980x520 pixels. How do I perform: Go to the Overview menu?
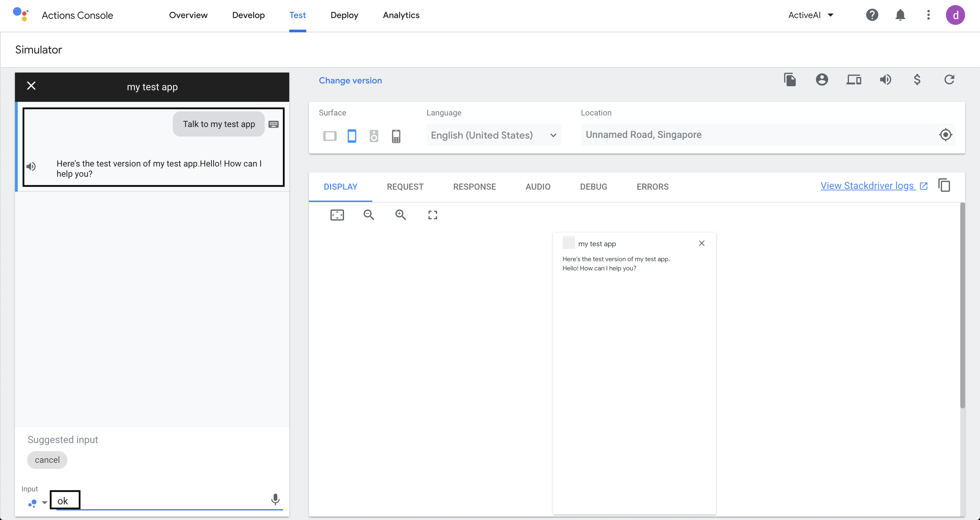tap(188, 15)
